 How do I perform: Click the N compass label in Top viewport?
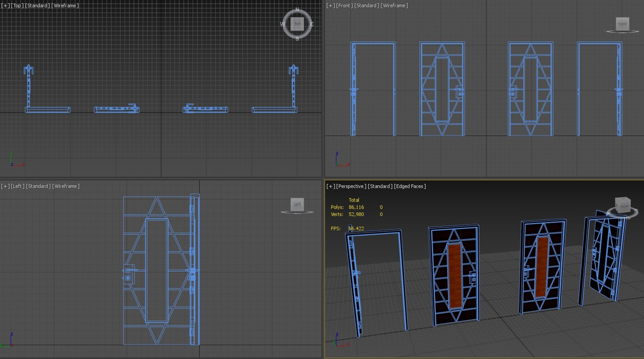[297, 10]
